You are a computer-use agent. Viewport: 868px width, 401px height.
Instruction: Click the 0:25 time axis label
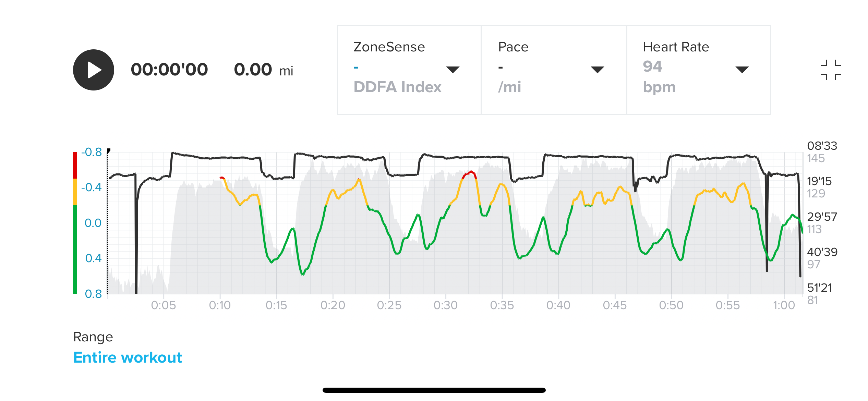(x=389, y=305)
